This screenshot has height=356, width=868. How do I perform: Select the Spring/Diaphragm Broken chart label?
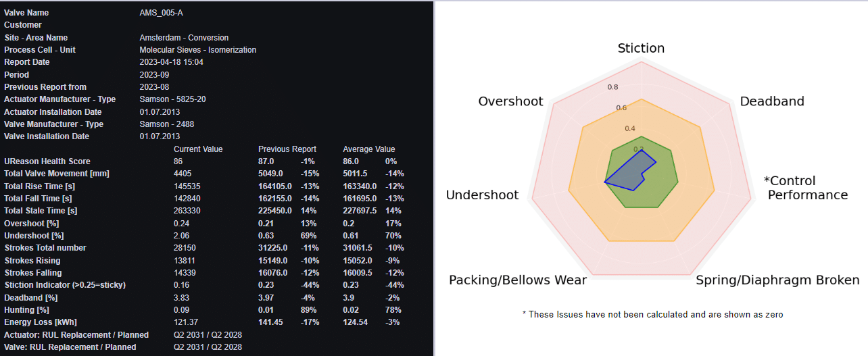click(x=777, y=280)
